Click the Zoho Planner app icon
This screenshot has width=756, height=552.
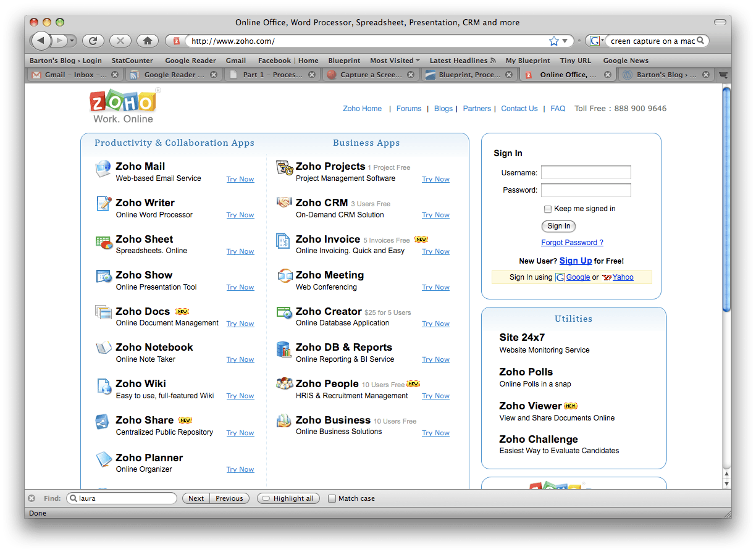103,459
